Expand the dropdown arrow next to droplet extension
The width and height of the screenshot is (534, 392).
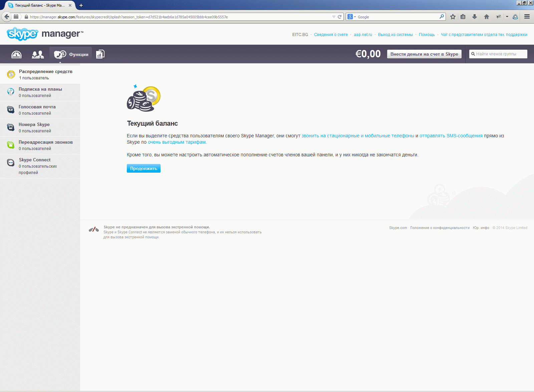[x=507, y=17]
